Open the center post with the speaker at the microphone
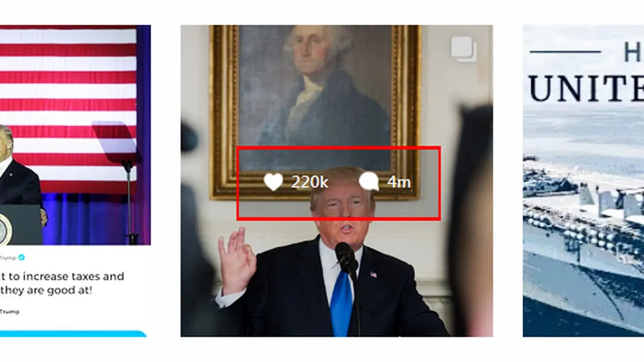 coord(336,181)
